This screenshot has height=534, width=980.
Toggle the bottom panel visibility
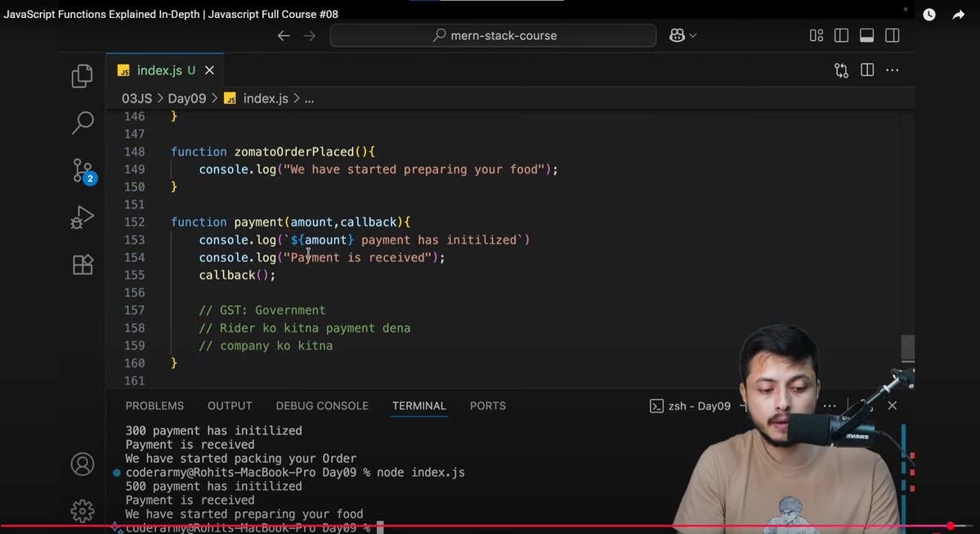[x=867, y=36]
